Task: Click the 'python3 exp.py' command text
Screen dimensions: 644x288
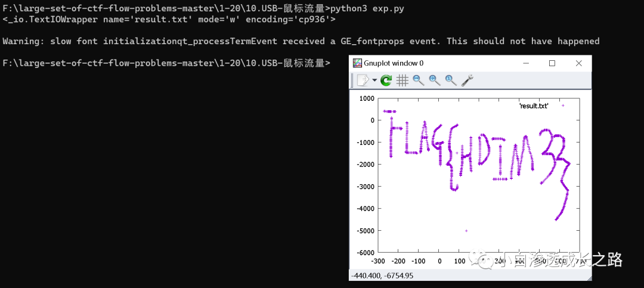Action: point(367,8)
